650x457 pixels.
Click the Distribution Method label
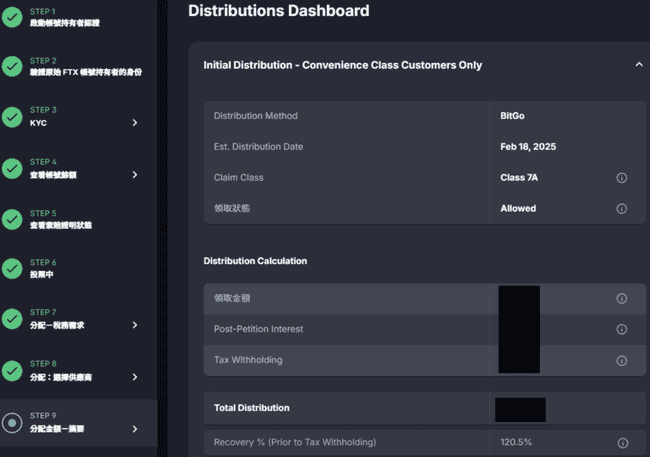[x=255, y=116]
